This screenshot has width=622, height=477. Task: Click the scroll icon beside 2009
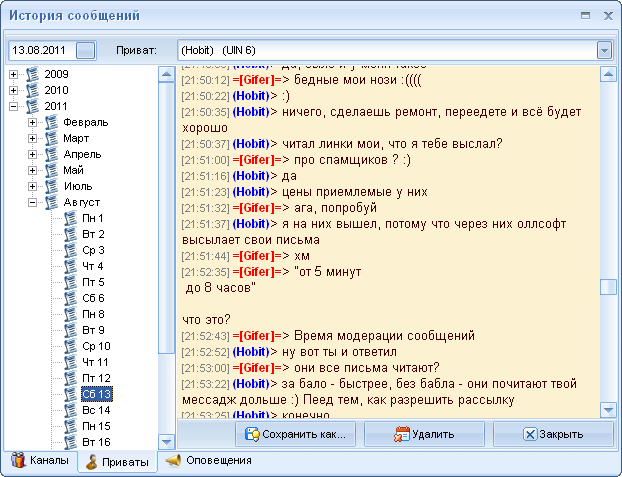[33, 74]
